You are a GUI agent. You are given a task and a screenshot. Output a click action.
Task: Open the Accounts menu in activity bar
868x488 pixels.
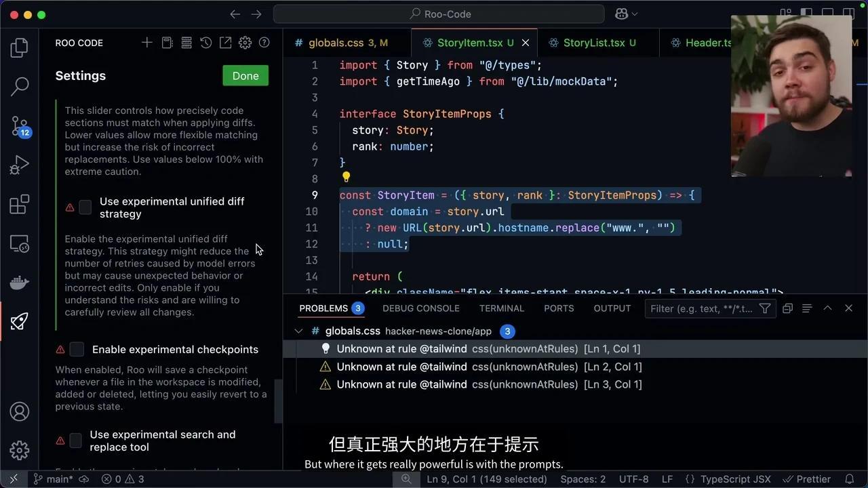[20, 411]
